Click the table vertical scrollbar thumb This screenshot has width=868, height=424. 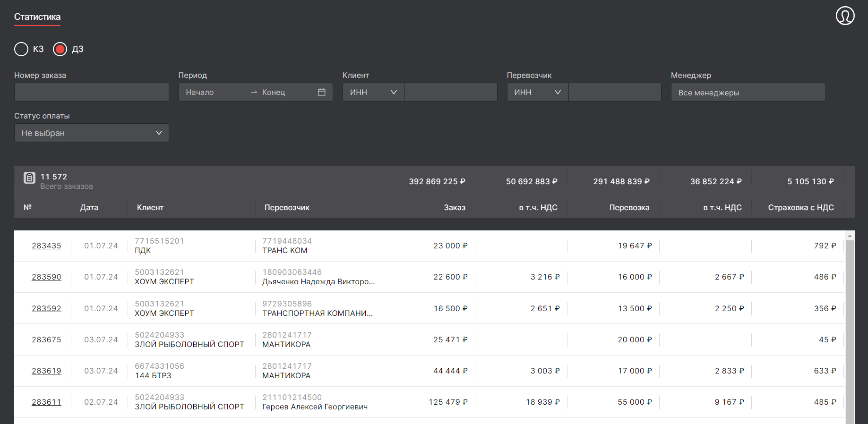[850, 332]
